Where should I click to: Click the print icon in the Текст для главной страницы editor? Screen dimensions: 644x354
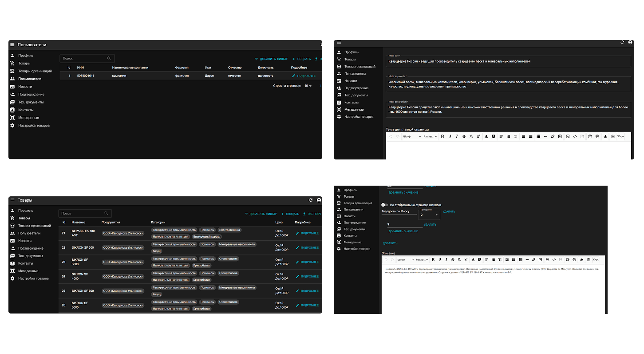(597, 136)
